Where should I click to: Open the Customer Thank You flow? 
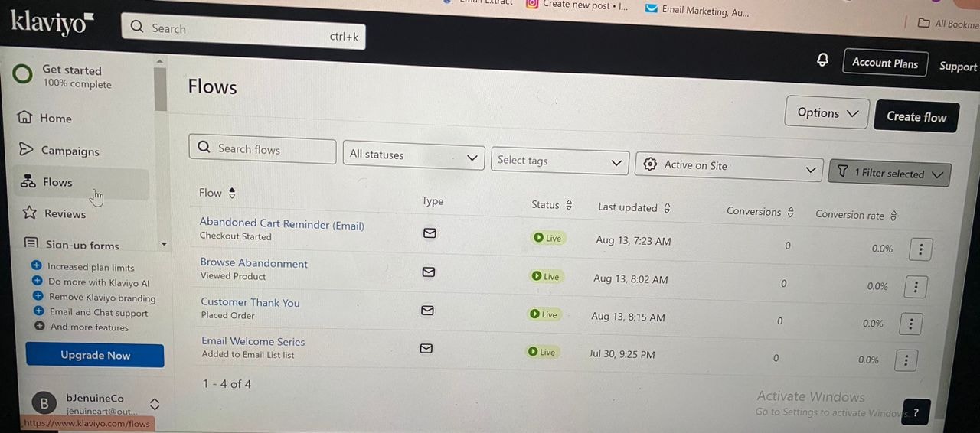click(x=250, y=302)
